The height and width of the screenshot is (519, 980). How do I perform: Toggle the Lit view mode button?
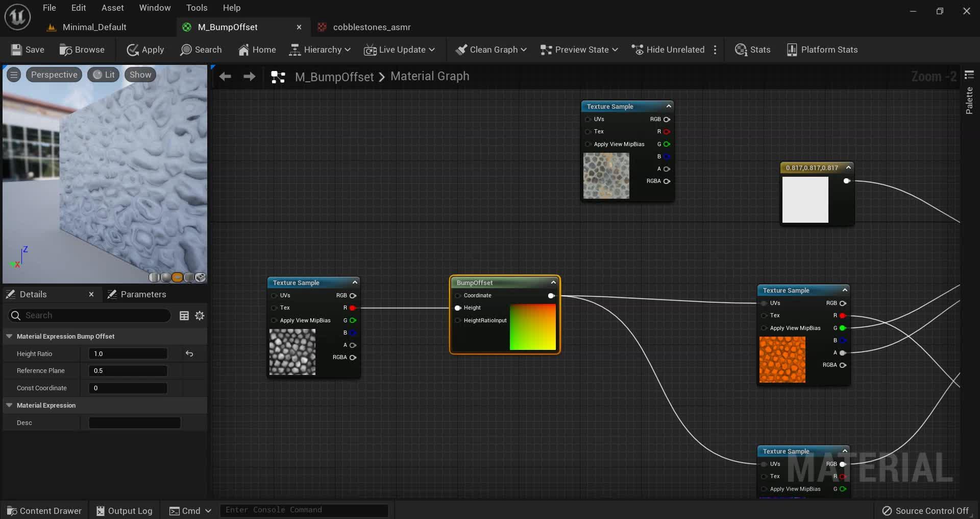[x=104, y=75]
